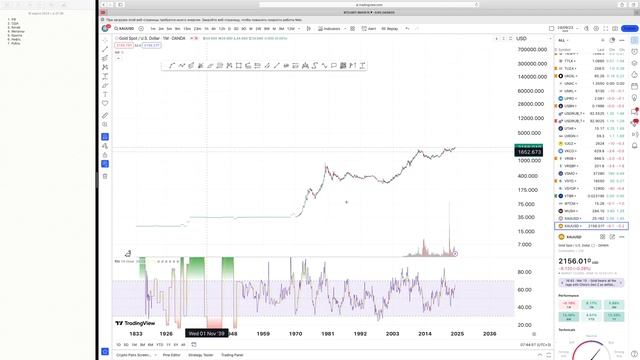
Task: Open notifications bell icon in right sidebar
Action: tap(634, 146)
